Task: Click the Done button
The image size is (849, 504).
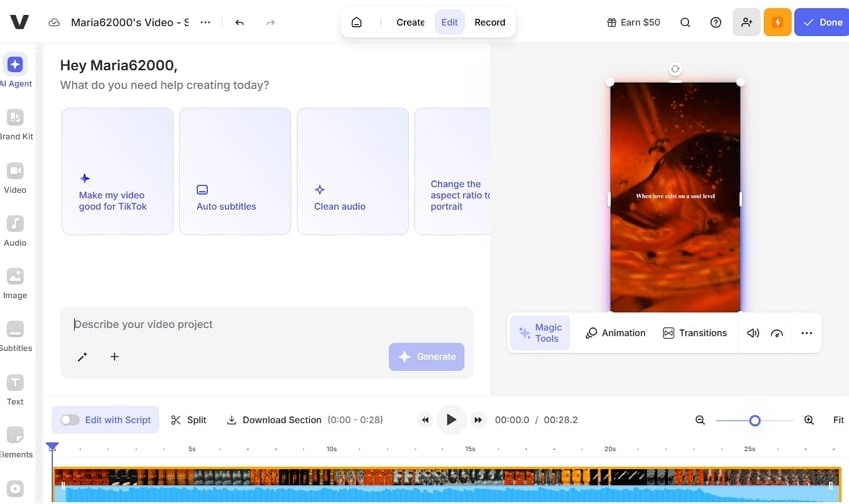Action: click(x=822, y=22)
